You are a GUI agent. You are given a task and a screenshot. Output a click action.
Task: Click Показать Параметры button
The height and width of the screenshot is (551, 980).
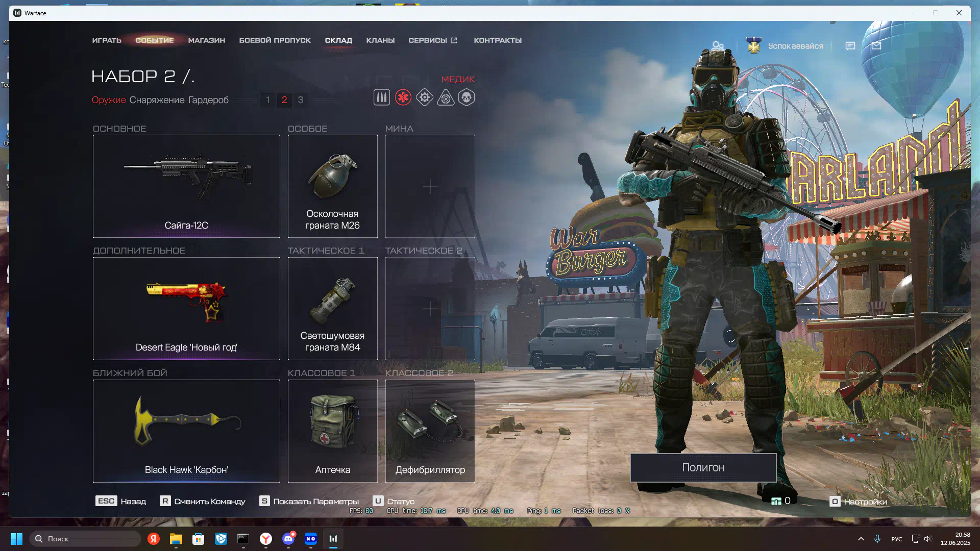(x=309, y=502)
